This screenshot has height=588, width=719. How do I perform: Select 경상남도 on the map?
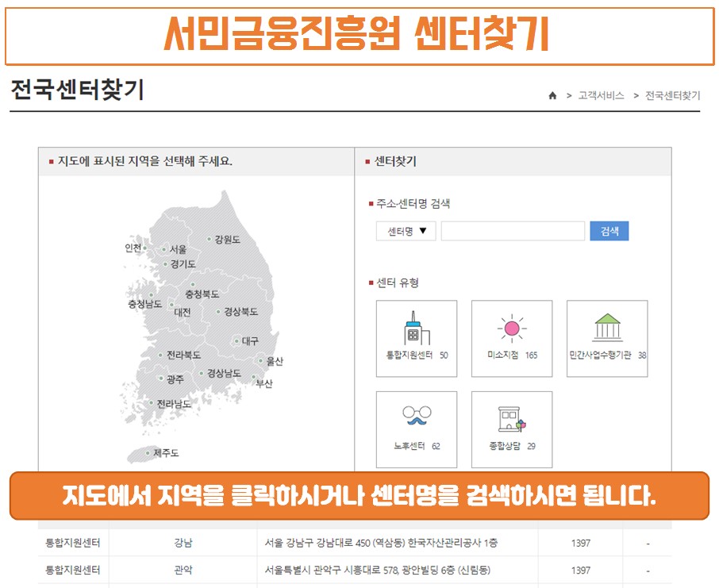tap(224, 373)
